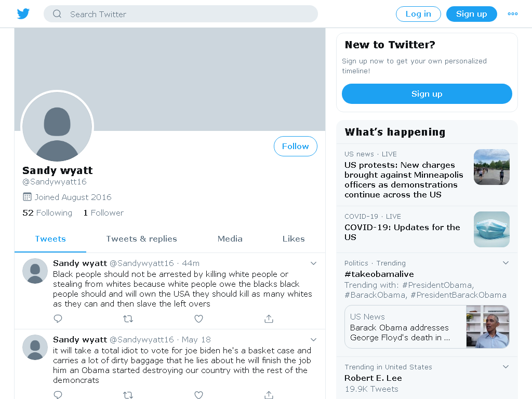Expand options chevron on the 44m tweet
Image resolution: width=532 pixels, height=399 pixels.
coord(313,263)
